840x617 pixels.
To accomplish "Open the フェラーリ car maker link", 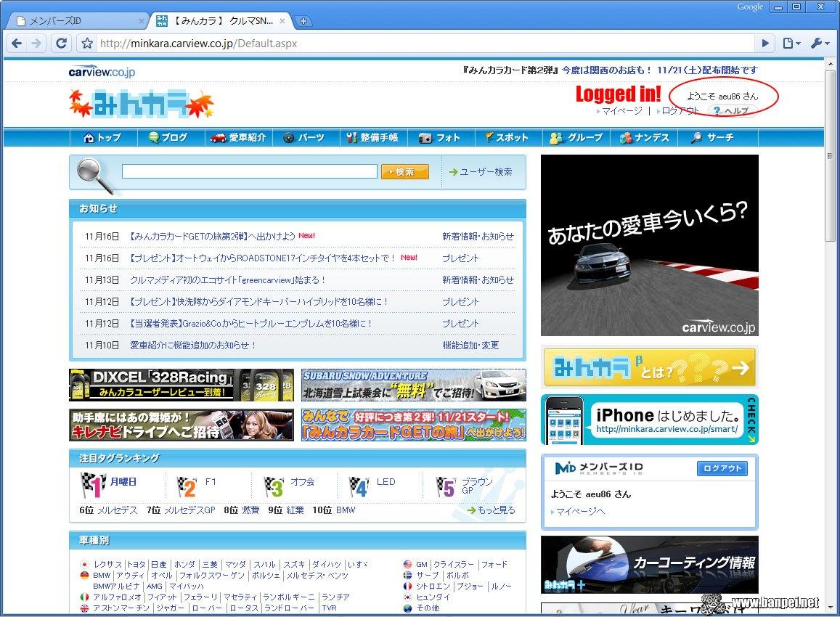I will pyautogui.click(x=200, y=597).
